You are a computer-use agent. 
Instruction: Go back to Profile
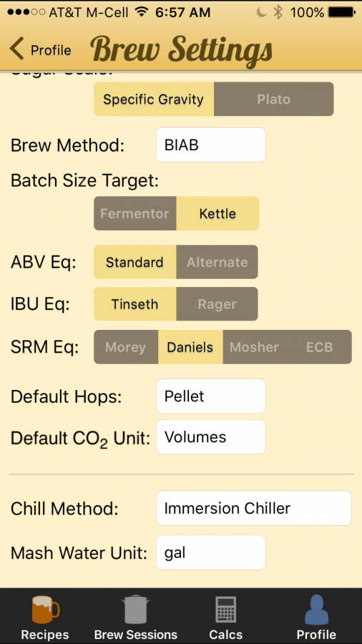pos(40,49)
